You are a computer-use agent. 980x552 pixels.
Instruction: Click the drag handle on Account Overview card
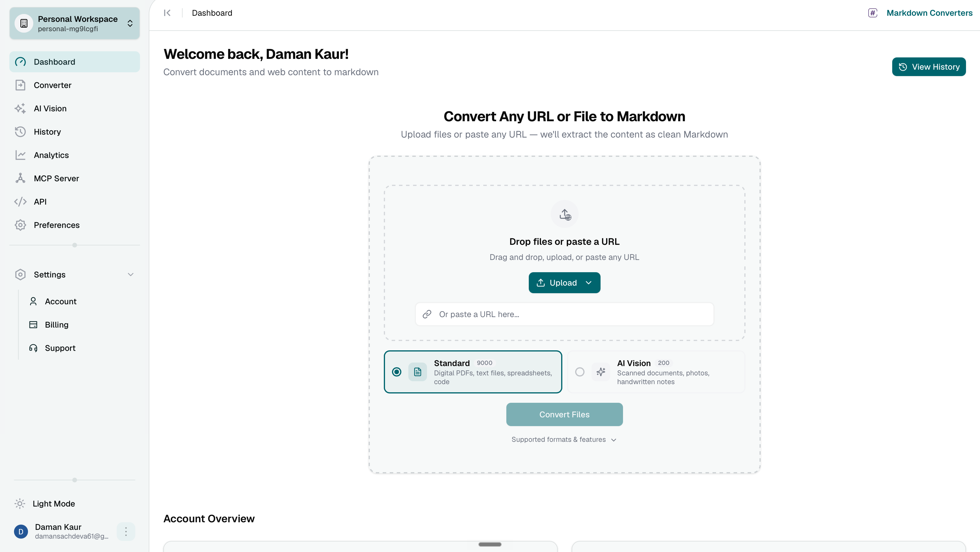pyautogui.click(x=490, y=544)
